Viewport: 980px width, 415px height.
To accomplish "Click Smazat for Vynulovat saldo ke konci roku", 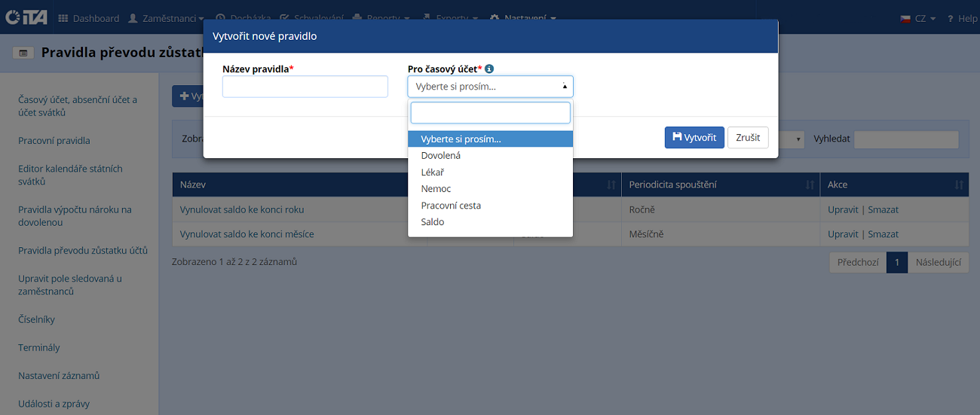I will coord(883,209).
